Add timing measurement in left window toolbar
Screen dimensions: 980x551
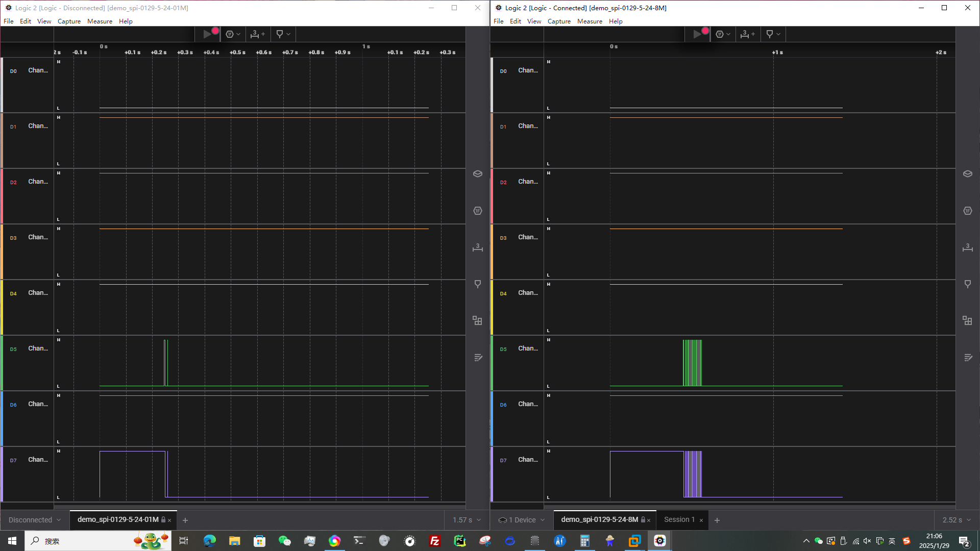[x=257, y=34]
